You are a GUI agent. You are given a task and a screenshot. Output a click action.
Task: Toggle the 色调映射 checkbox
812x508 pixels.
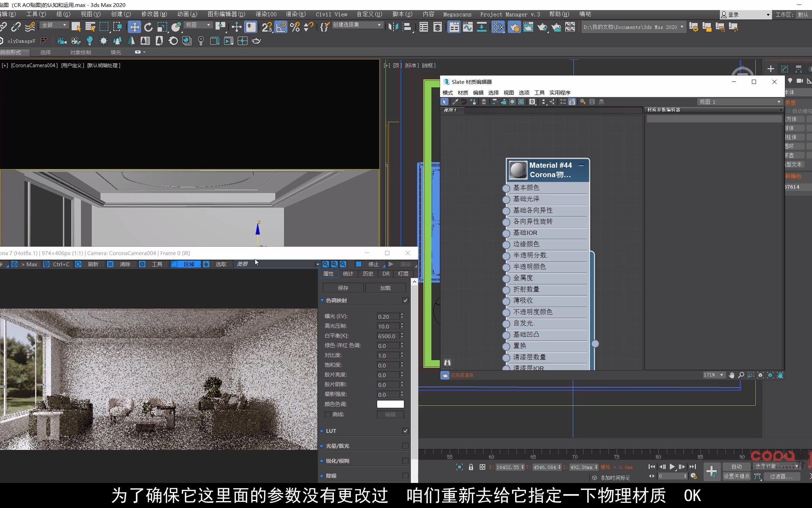pyautogui.click(x=405, y=300)
